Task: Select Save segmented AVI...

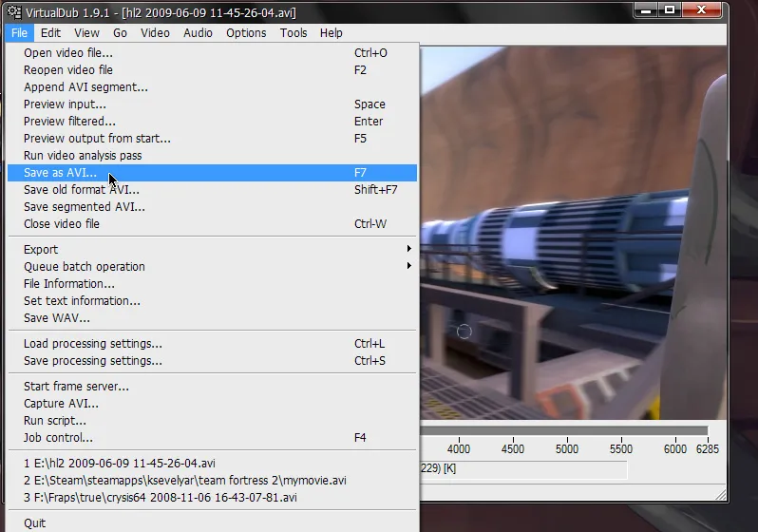Action: (x=212, y=207)
